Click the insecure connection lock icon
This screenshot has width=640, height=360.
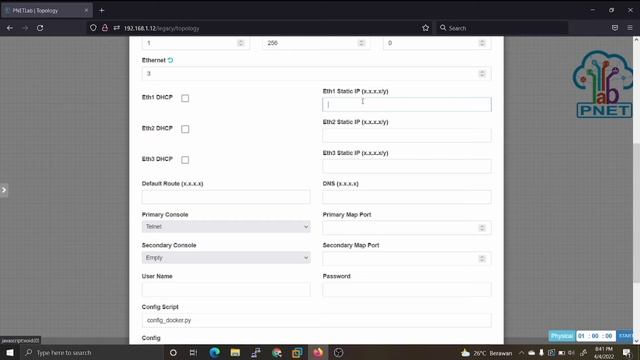[x=105, y=28]
